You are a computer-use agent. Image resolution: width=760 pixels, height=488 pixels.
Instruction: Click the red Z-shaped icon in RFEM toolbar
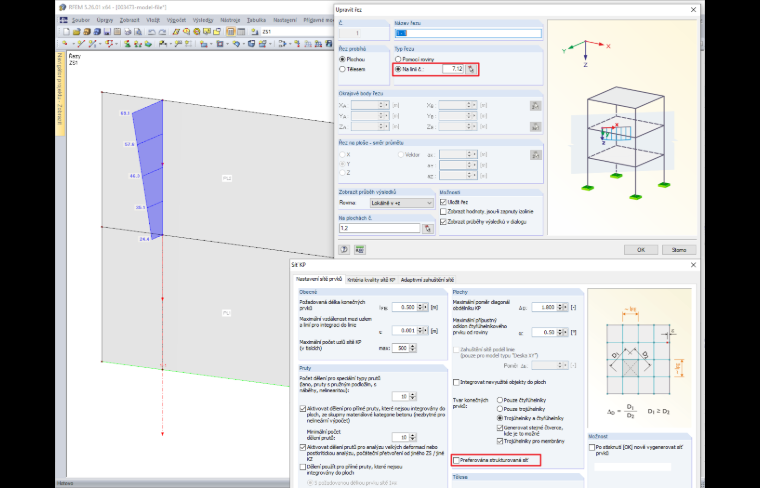click(176, 31)
